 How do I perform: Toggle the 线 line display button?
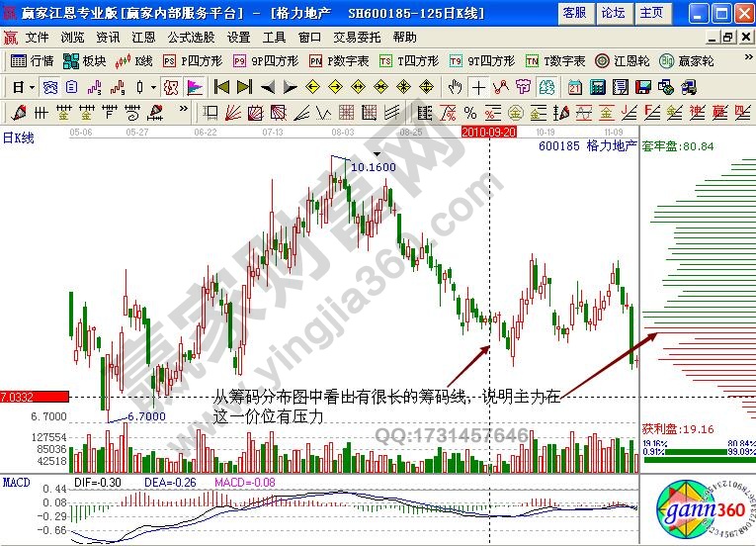(x=547, y=86)
